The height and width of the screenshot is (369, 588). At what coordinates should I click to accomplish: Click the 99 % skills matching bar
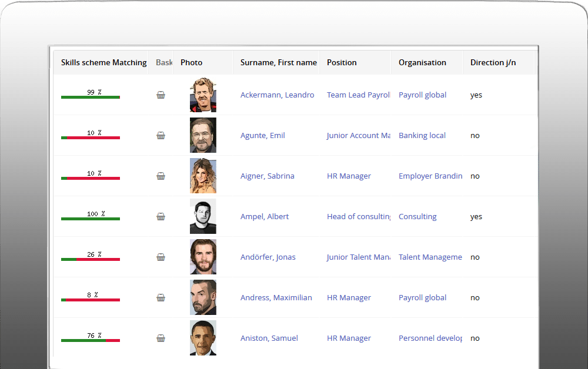click(91, 98)
